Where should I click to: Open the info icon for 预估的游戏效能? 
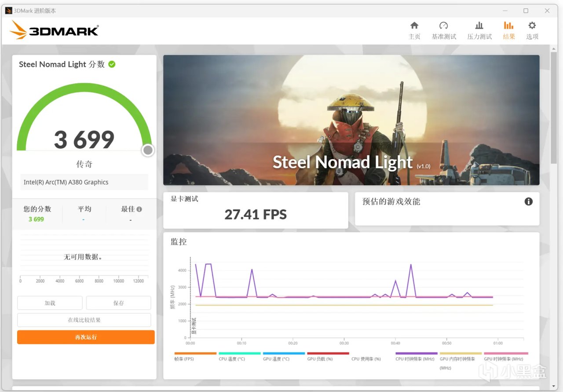[x=529, y=201]
